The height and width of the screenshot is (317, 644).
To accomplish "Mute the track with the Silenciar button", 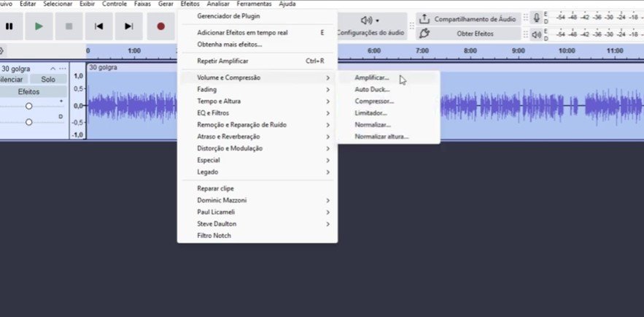I will click(12, 79).
